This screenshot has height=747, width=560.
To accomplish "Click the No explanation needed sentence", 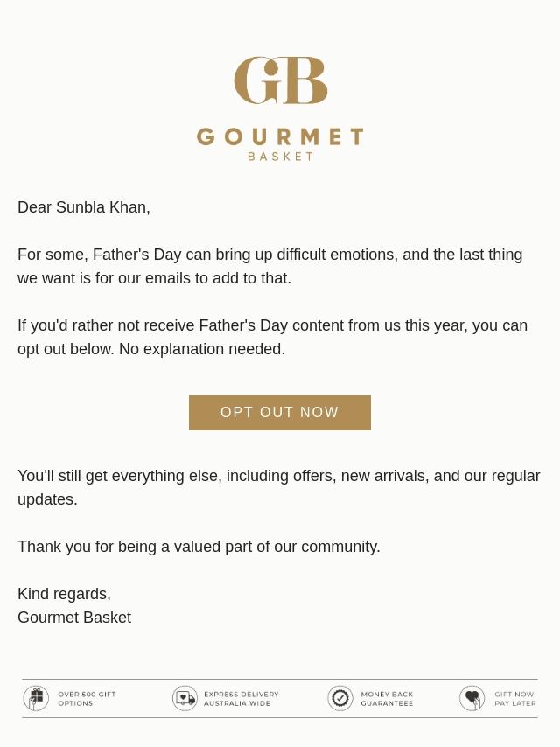I will (x=202, y=349).
